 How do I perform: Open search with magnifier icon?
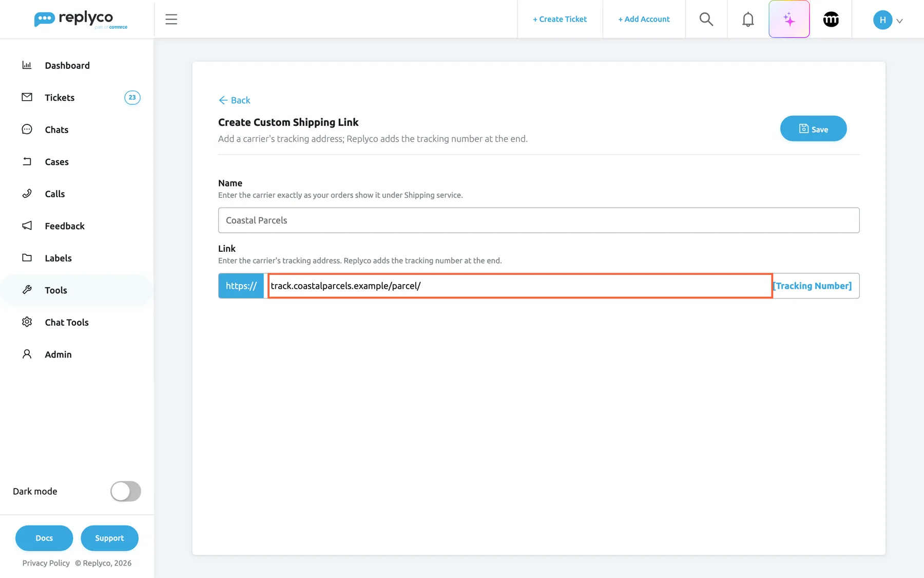pyautogui.click(x=706, y=19)
